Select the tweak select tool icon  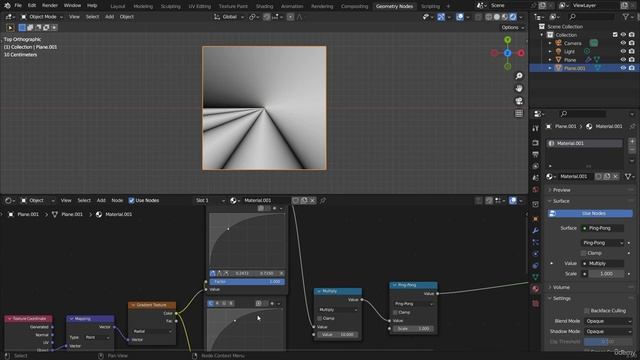(11, 28)
